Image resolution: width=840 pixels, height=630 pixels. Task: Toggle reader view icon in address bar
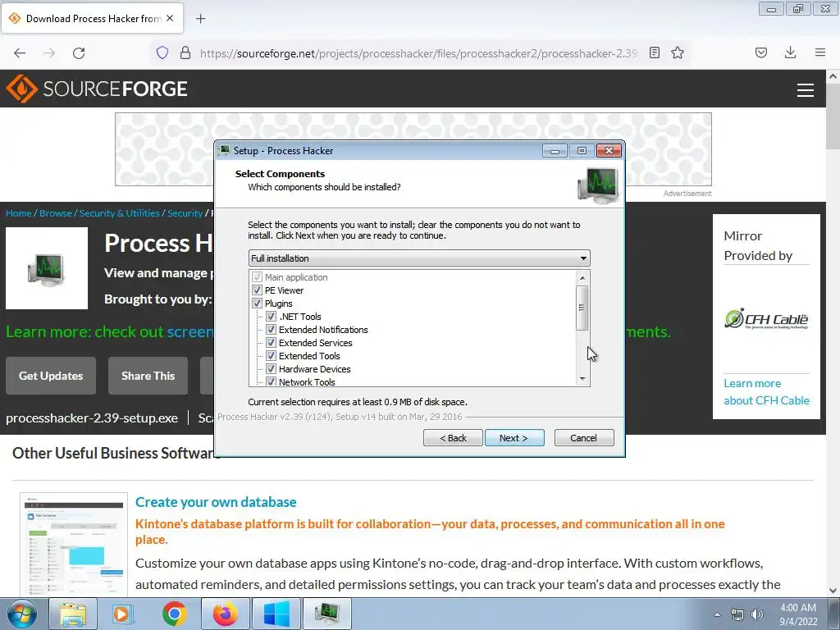pyautogui.click(x=654, y=52)
